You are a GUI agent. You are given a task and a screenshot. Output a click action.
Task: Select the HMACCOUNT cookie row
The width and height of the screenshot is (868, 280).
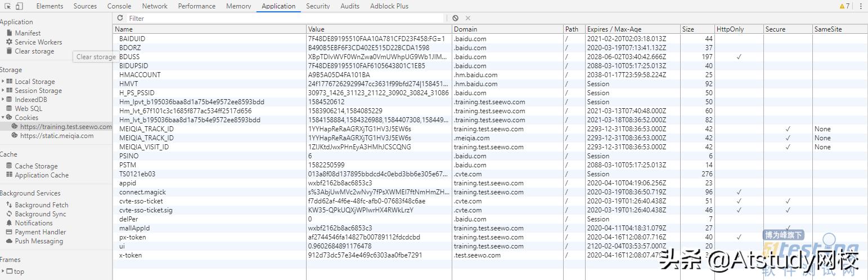(490, 75)
